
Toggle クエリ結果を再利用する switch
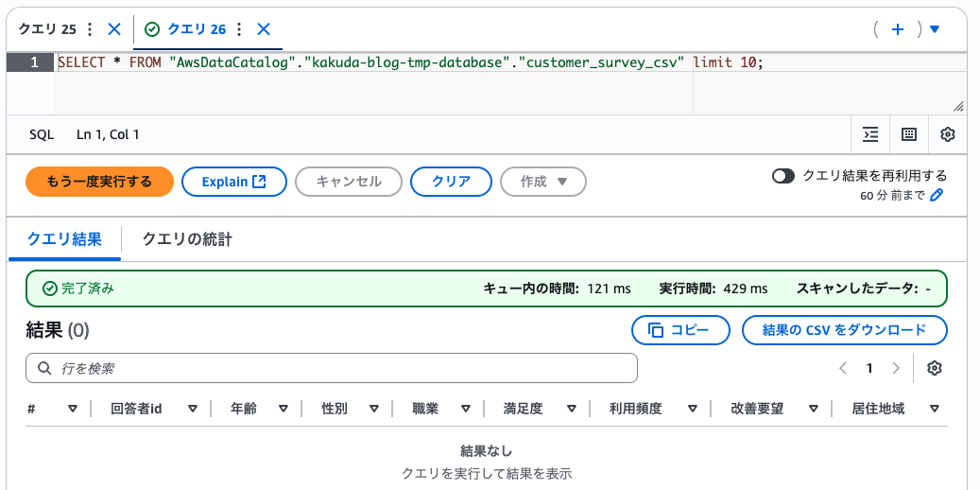[x=783, y=176]
